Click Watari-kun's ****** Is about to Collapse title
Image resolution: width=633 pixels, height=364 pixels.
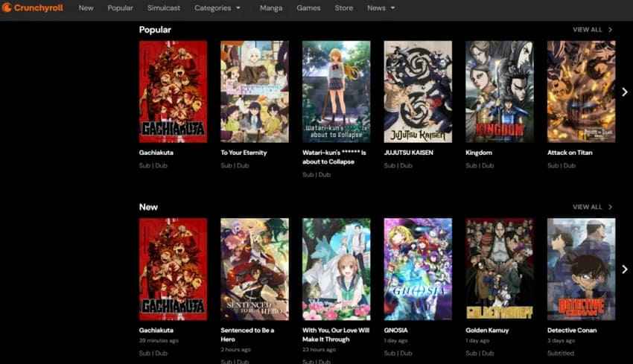tap(334, 157)
